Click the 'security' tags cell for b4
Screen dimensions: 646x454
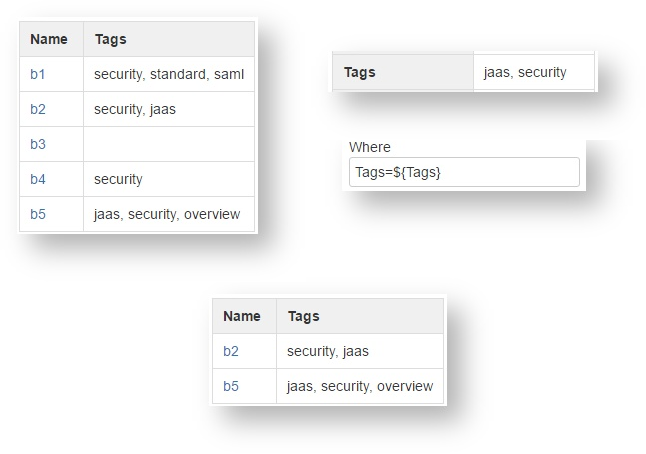tap(118, 179)
